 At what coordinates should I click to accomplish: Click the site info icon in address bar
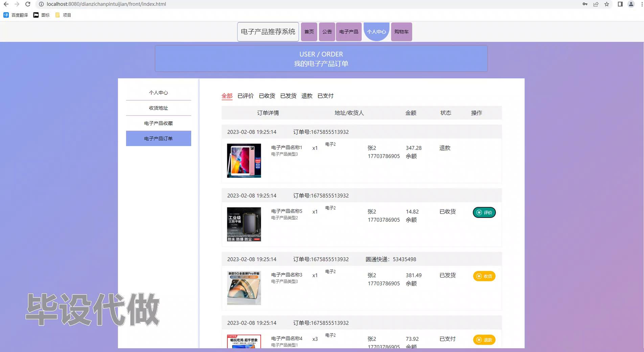[41, 4]
